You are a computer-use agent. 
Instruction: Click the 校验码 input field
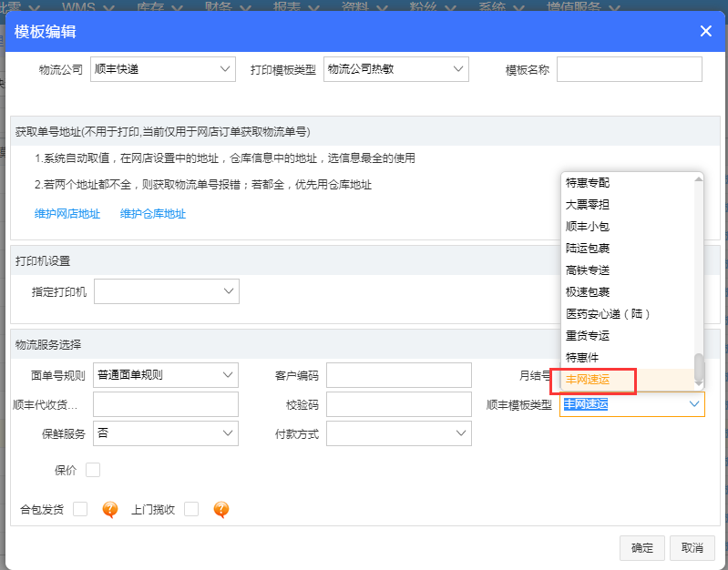click(x=399, y=404)
